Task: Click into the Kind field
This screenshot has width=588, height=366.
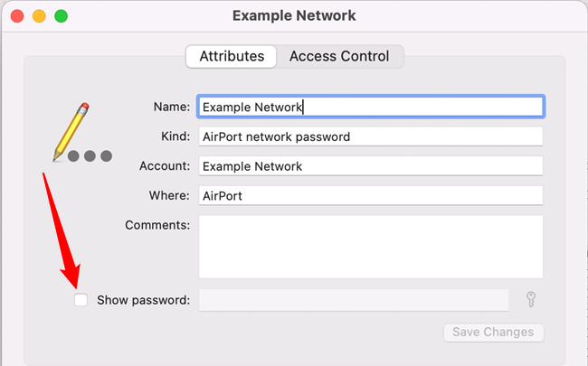Action: [x=371, y=136]
